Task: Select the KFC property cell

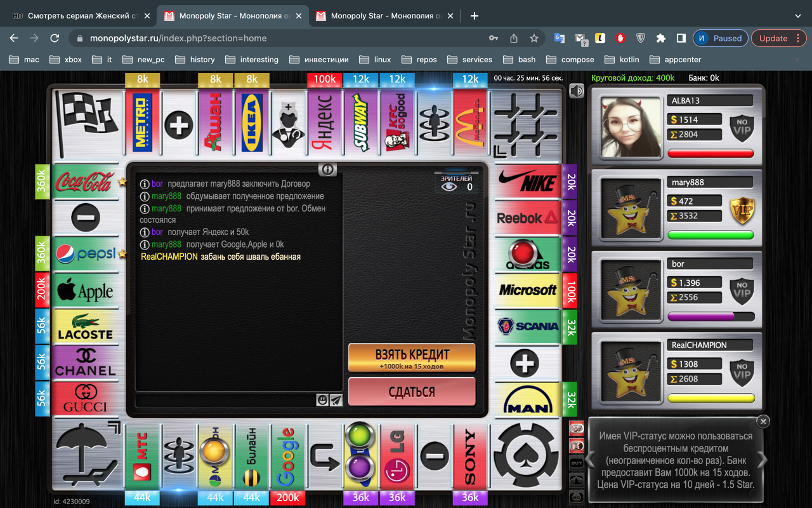Action: click(397, 123)
